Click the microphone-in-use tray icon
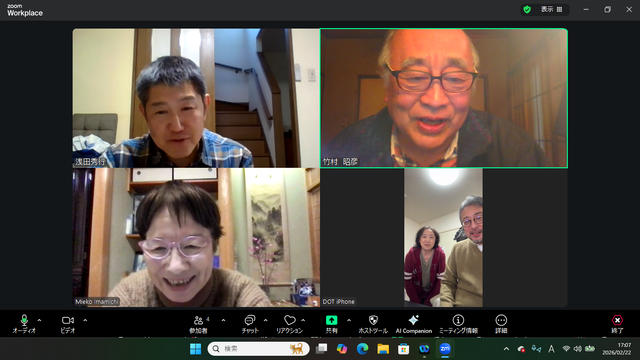 536,349
